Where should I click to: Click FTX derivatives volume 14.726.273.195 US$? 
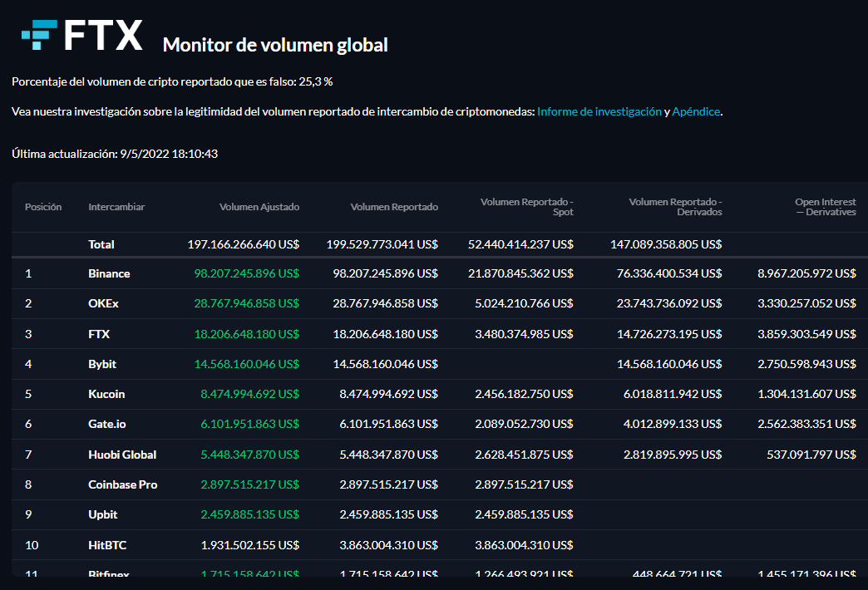669,334
